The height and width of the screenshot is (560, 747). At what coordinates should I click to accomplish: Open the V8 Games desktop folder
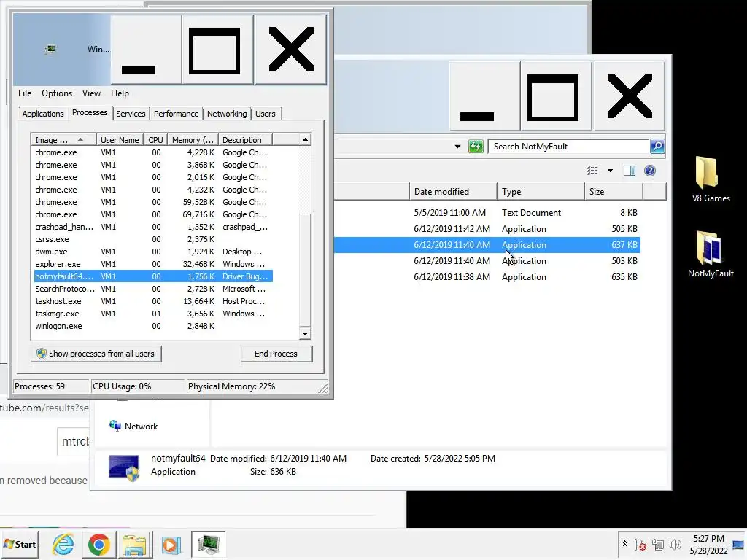(711, 180)
